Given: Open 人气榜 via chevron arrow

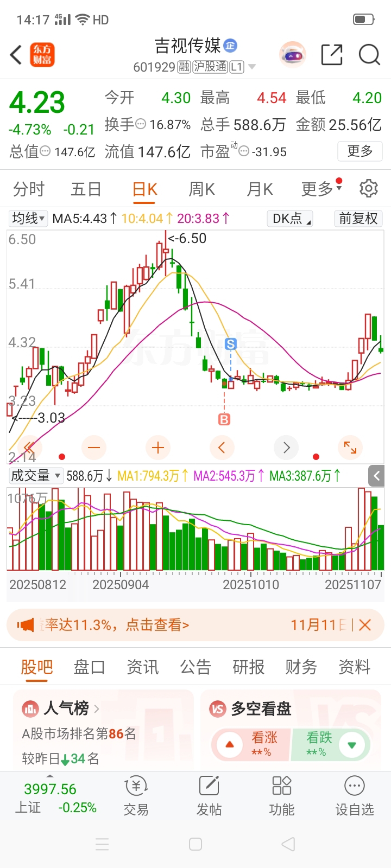Looking at the screenshot, I should 97,709.
